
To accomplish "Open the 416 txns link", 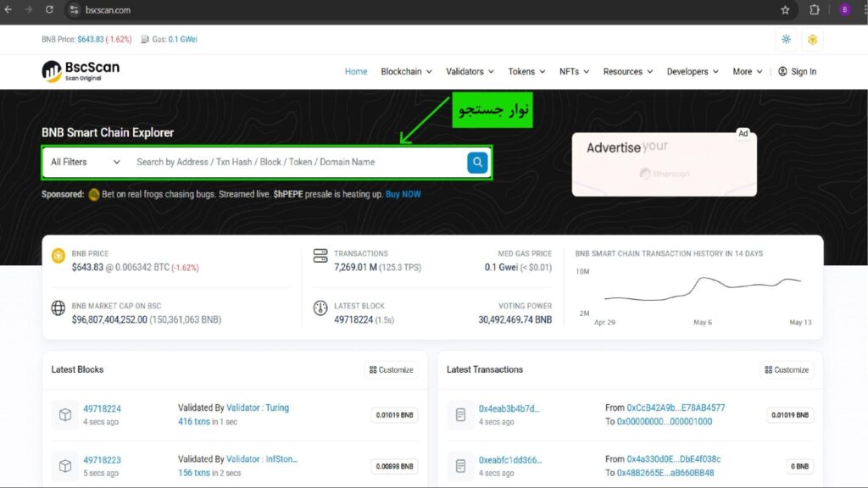I will click(194, 422).
